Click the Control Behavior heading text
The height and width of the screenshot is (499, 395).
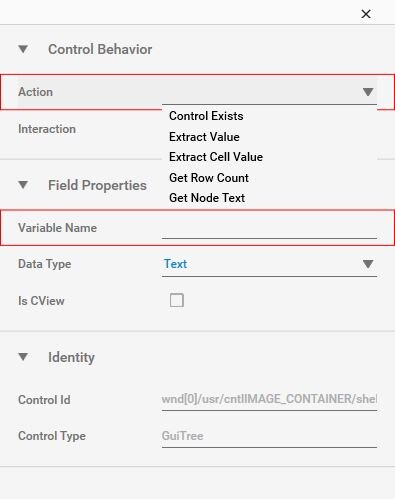[100, 49]
